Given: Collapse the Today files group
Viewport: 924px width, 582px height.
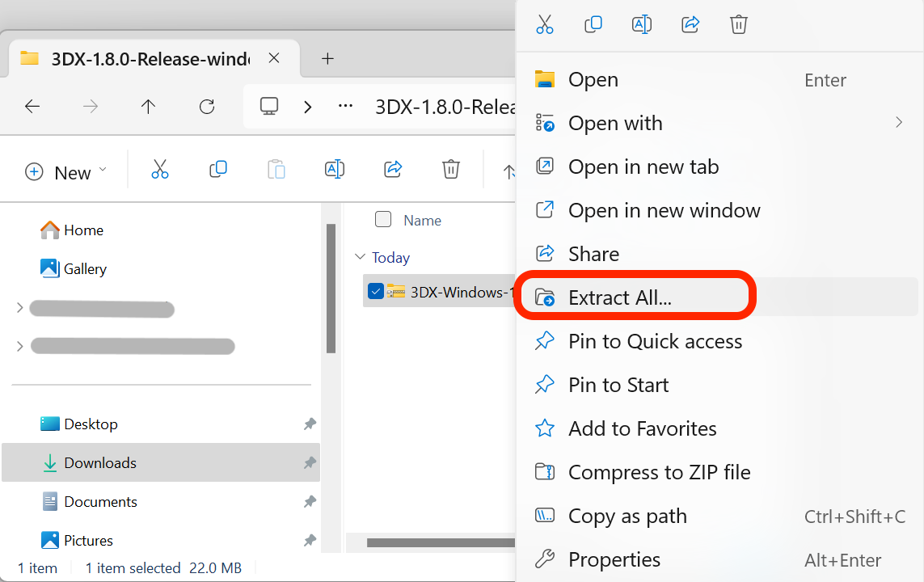Looking at the screenshot, I should 361,257.
